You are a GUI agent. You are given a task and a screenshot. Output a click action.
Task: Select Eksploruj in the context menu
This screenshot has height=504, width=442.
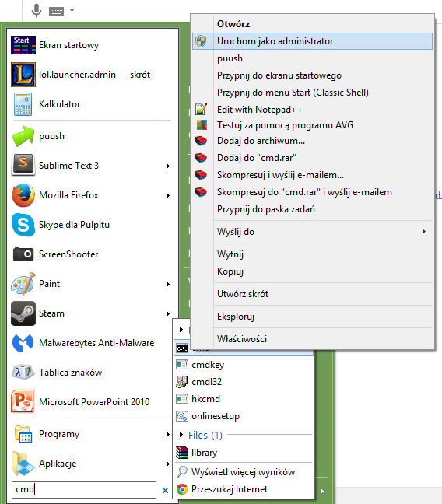[312, 317]
